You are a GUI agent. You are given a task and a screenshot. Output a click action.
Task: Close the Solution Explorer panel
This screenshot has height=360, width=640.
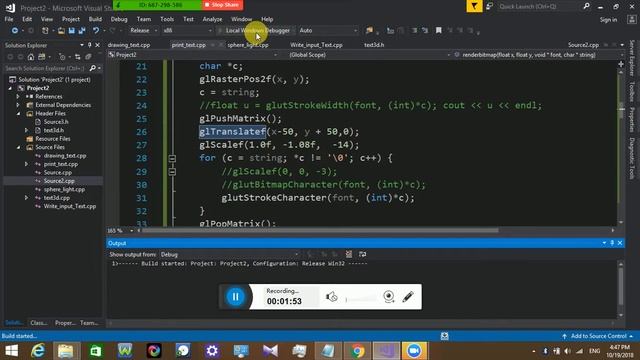click(x=98, y=45)
